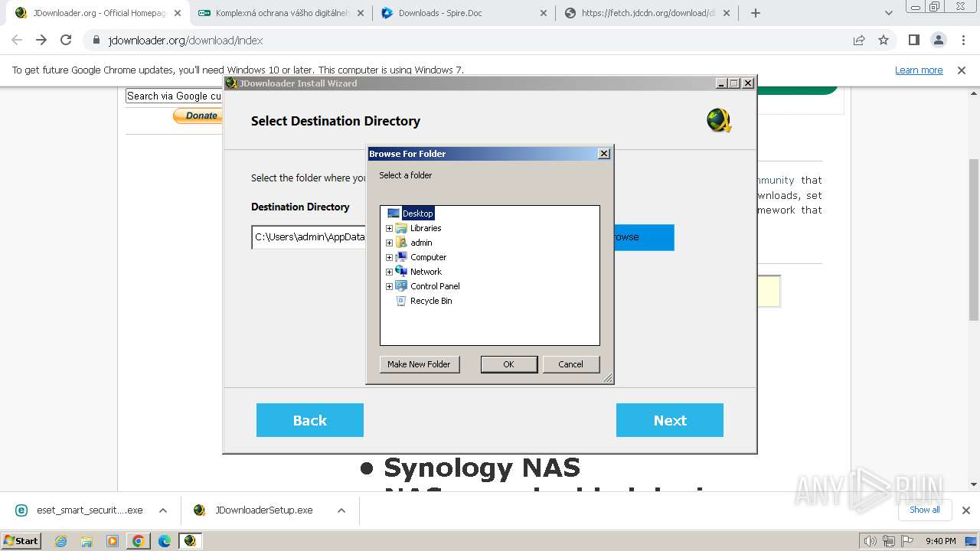The image size is (980, 551).
Task: Reload the page with the refresh icon
Action: [x=66, y=40]
